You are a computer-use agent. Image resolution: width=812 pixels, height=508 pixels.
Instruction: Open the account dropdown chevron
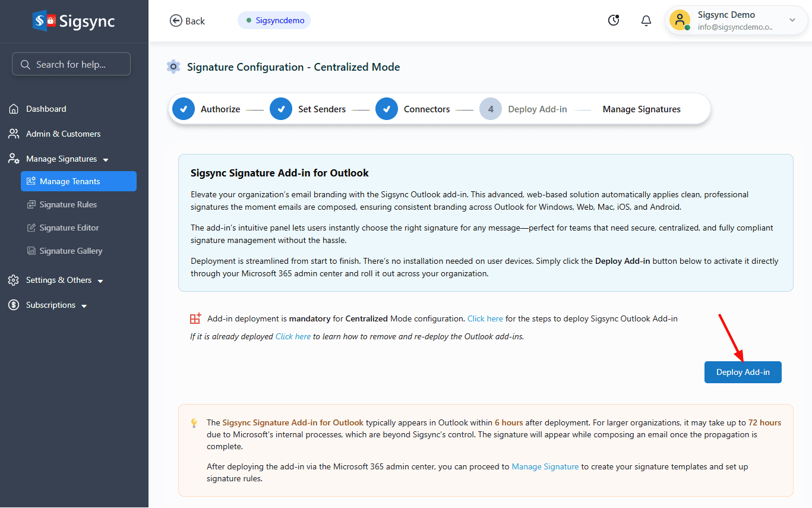792,20
